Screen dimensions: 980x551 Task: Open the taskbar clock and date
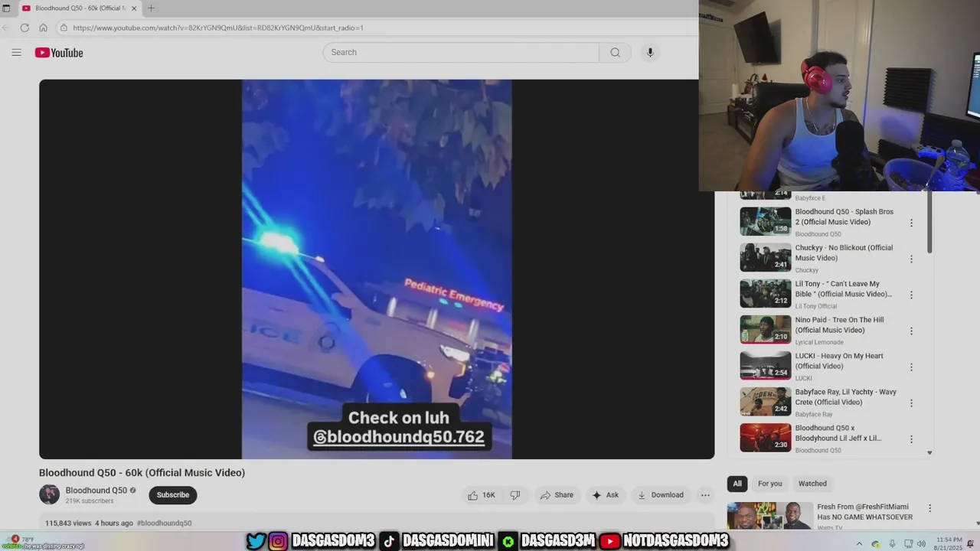949,544
